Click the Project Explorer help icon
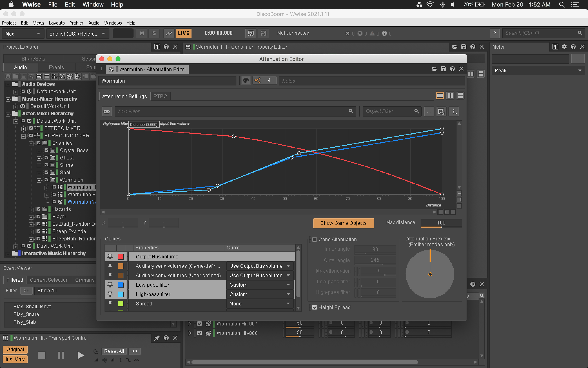The image size is (588, 368). click(x=166, y=47)
